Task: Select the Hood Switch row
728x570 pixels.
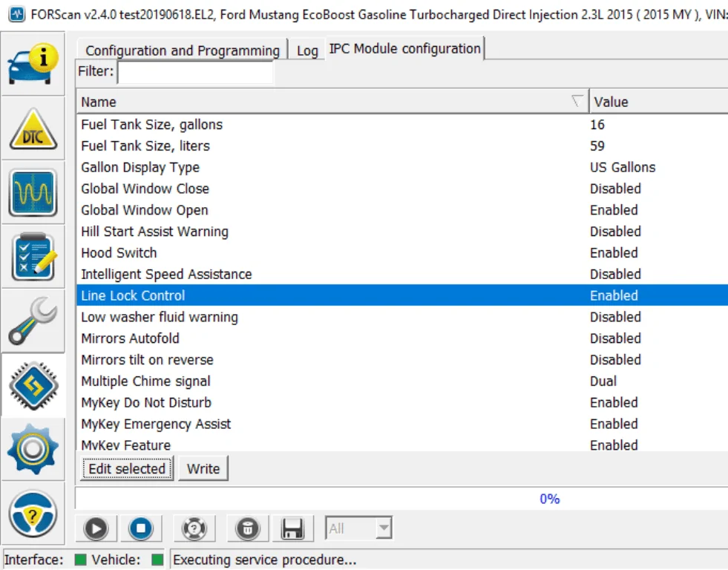Action: 402,252
